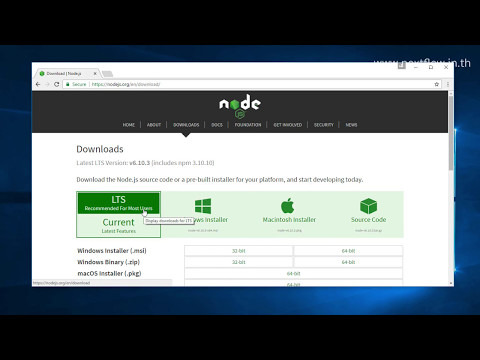Download Windows Installer (.msi) 32-bit
This screenshot has width=480, height=360.
click(x=239, y=251)
